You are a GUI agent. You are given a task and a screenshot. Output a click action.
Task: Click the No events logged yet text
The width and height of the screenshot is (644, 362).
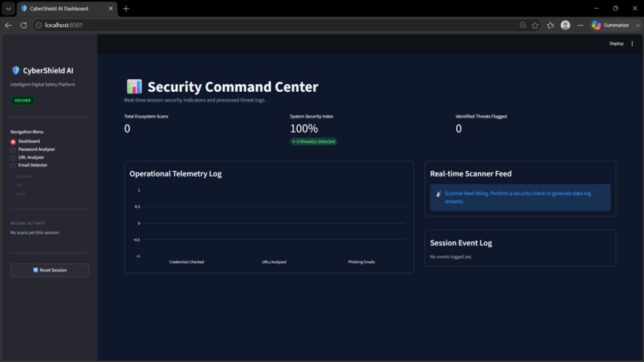pos(451,257)
